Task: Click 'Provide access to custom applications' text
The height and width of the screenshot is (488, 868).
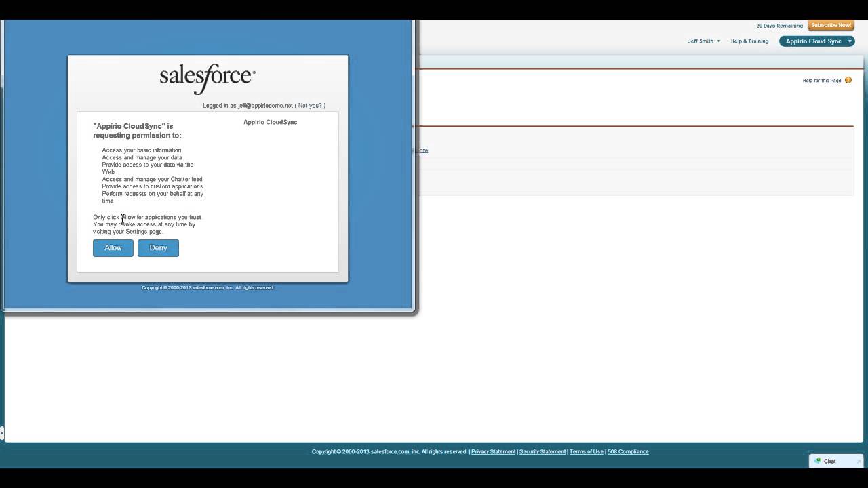Action: [x=153, y=186]
